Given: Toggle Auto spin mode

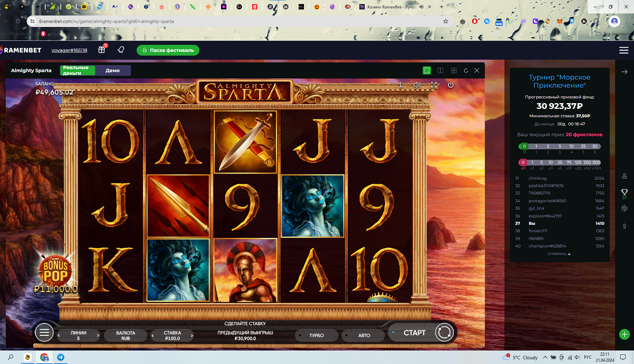Looking at the screenshot, I should pyautogui.click(x=364, y=335).
